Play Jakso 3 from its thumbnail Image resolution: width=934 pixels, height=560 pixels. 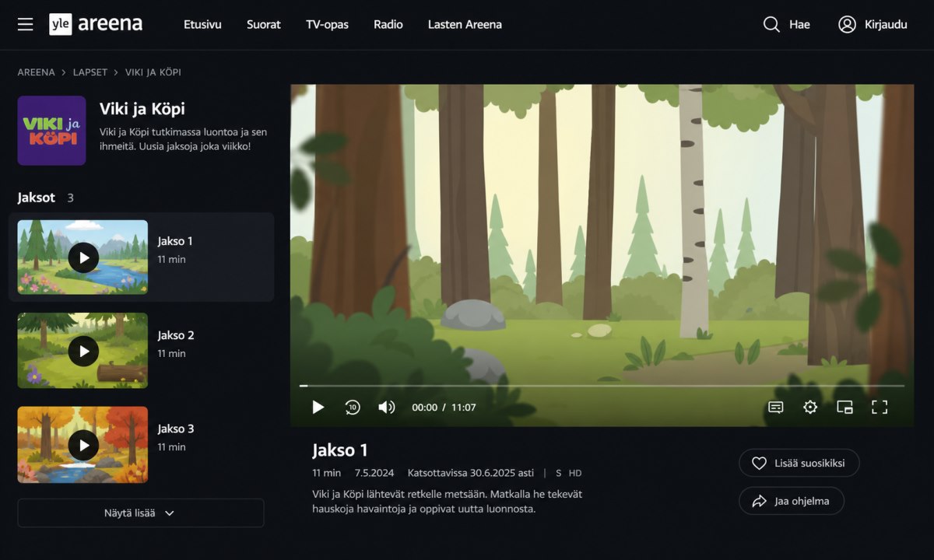coord(83,445)
